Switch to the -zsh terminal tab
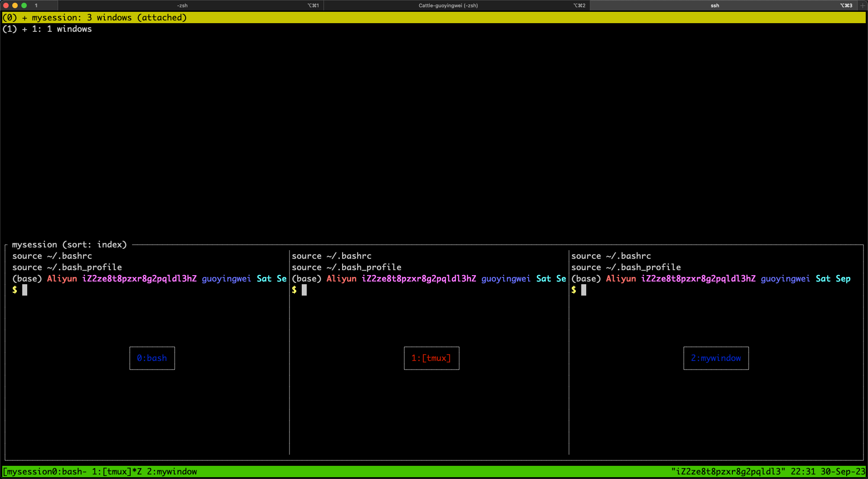 point(182,5)
